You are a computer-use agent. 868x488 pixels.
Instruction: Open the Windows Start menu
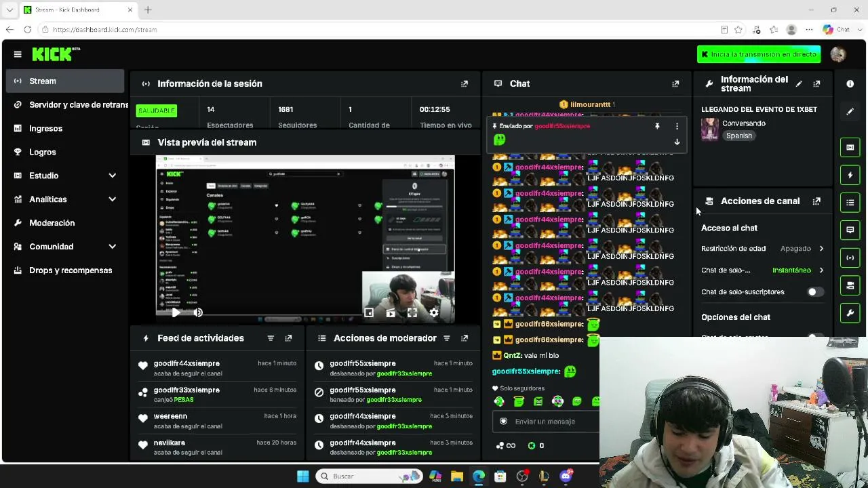pos(303,476)
